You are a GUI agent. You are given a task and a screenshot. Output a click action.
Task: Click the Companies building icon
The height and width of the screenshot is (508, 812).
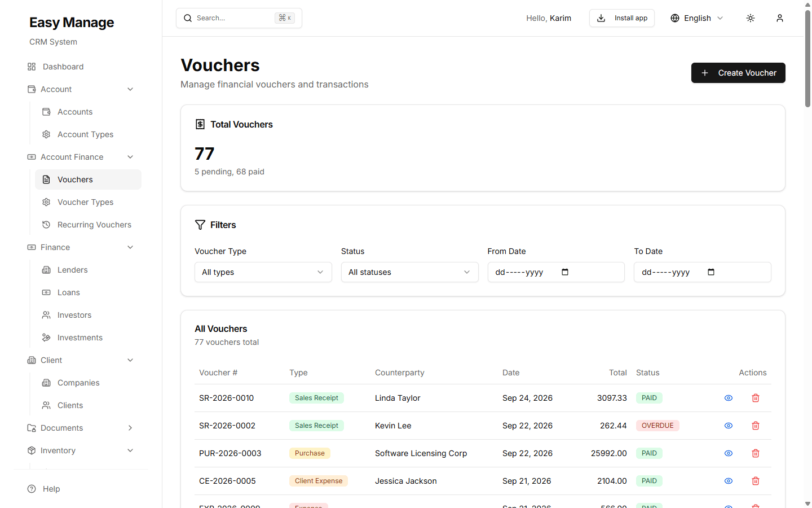[46, 383]
